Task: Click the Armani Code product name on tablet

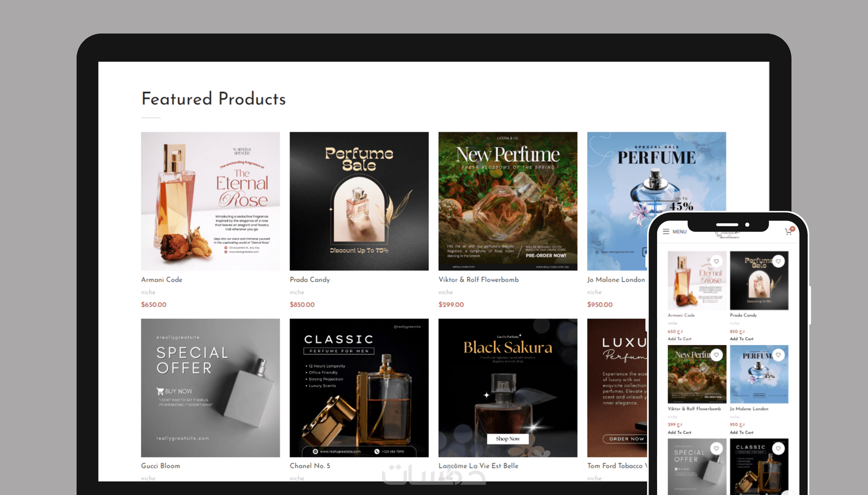Action: 161,280
